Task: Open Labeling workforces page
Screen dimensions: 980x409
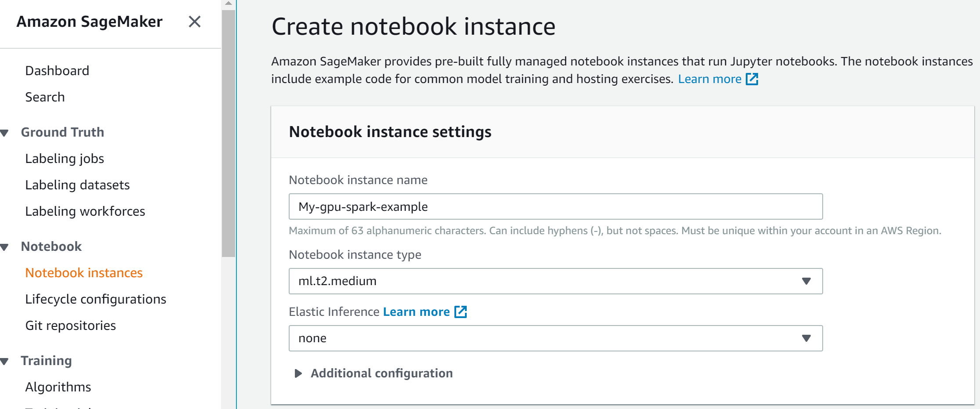Action: coord(85,211)
